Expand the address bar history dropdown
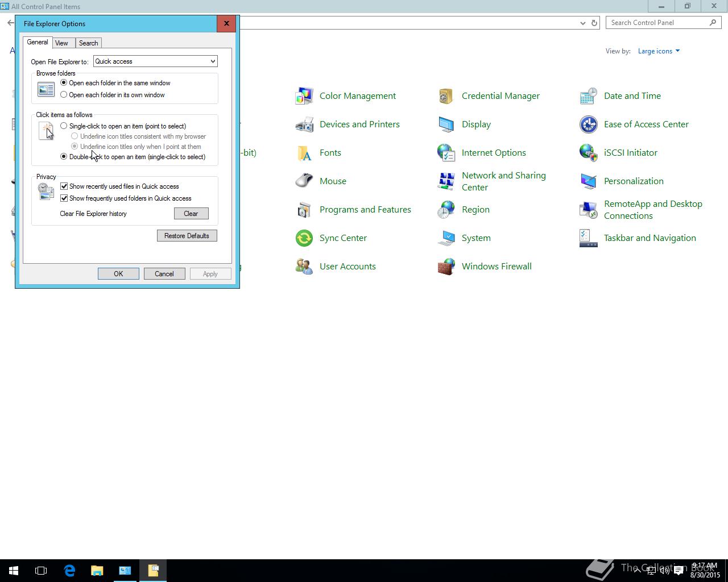The height and width of the screenshot is (582, 728). (582, 23)
